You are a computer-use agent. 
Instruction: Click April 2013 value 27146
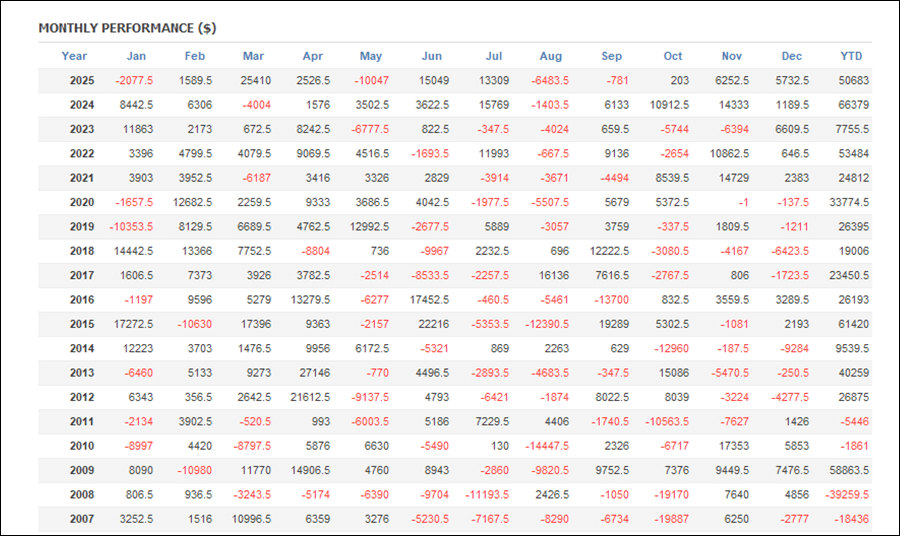pos(315,373)
